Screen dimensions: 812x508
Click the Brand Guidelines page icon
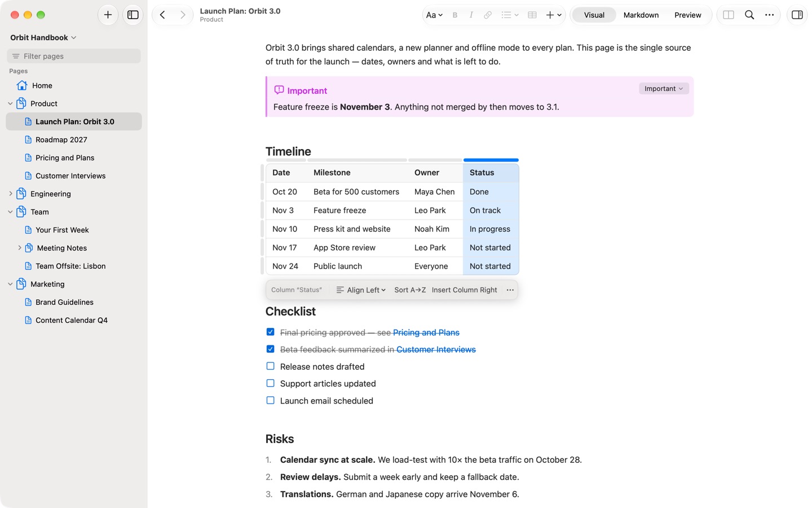coord(28,302)
